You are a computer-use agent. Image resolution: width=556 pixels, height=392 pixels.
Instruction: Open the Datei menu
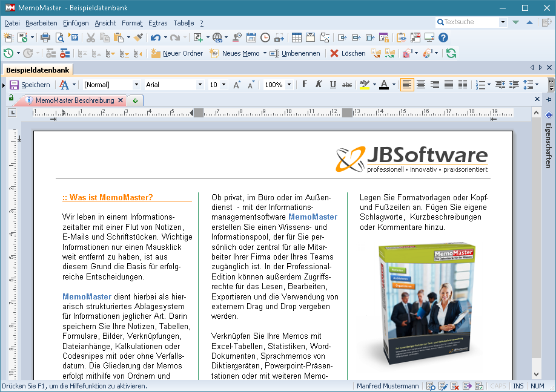pos(12,23)
